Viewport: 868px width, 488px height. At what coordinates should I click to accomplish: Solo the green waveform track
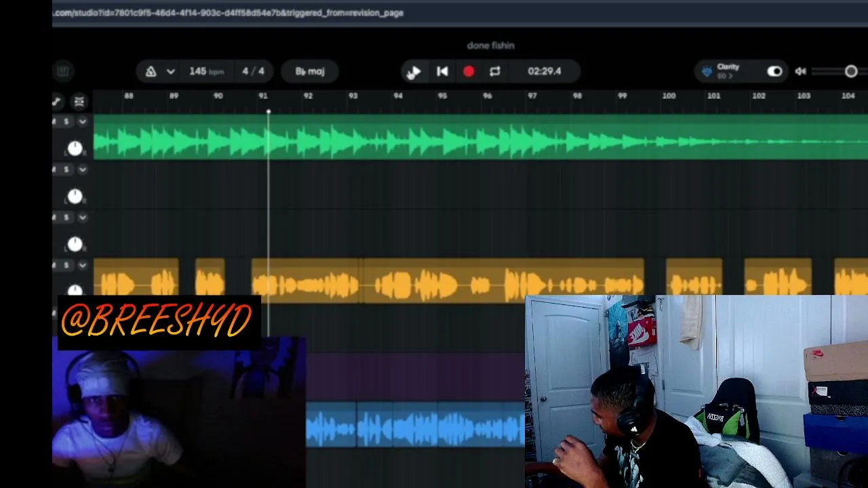coord(66,121)
